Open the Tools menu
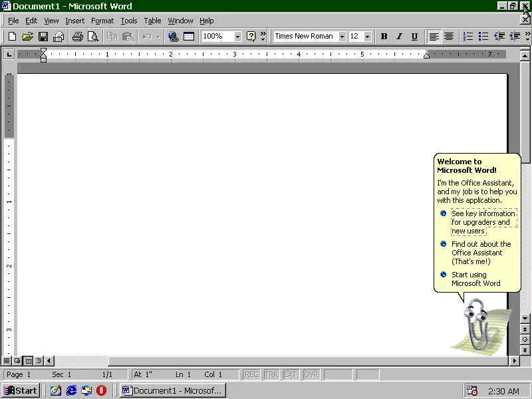532x399 pixels. 129,21
